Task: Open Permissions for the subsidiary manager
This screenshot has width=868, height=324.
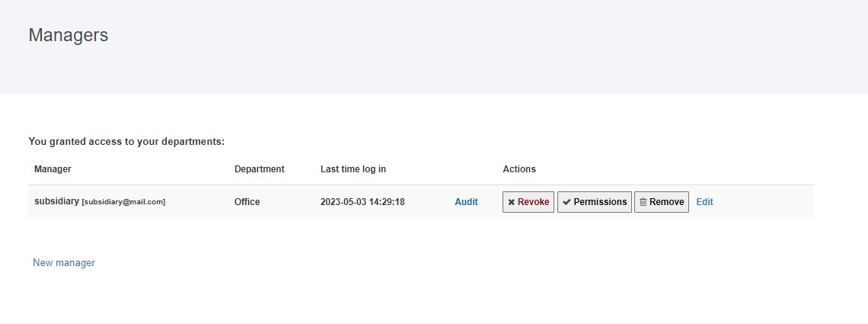Action: tap(595, 202)
